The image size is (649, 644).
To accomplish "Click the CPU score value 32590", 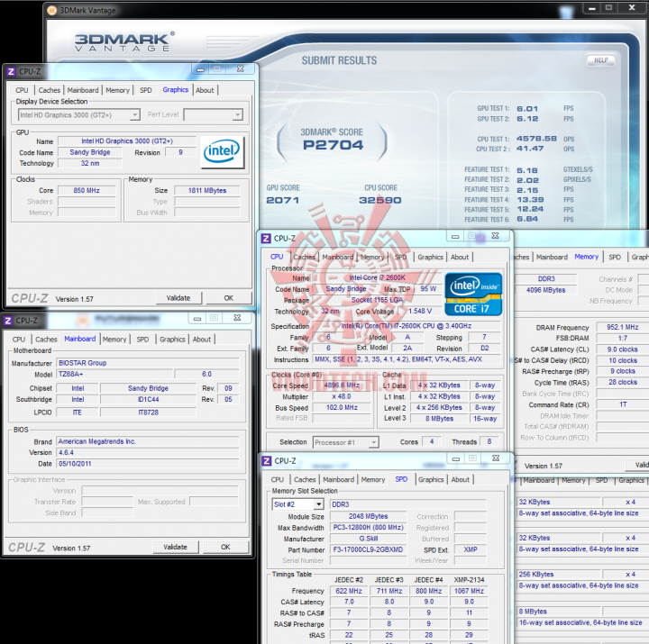I will [380, 200].
